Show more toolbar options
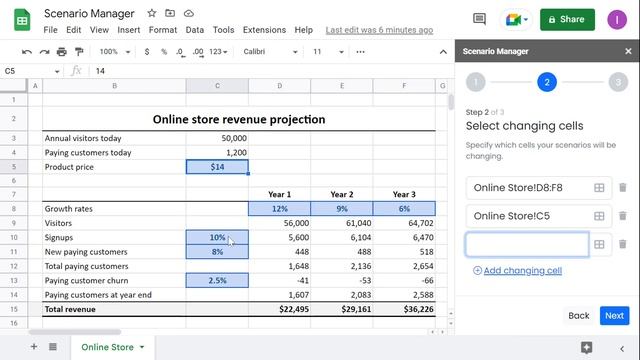 [x=360, y=52]
